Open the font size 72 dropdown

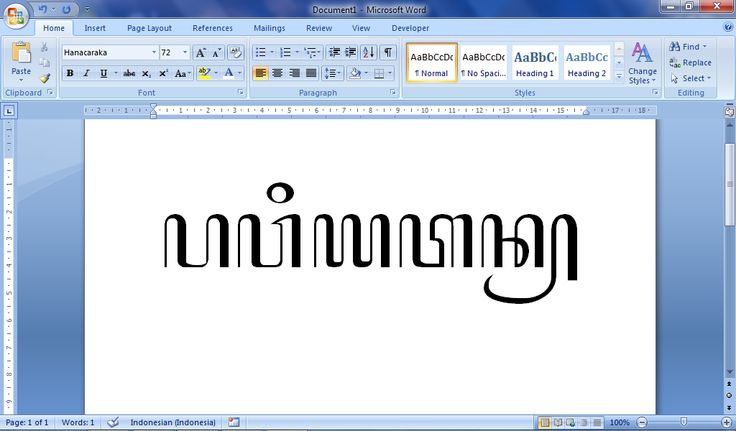point(185,52)
